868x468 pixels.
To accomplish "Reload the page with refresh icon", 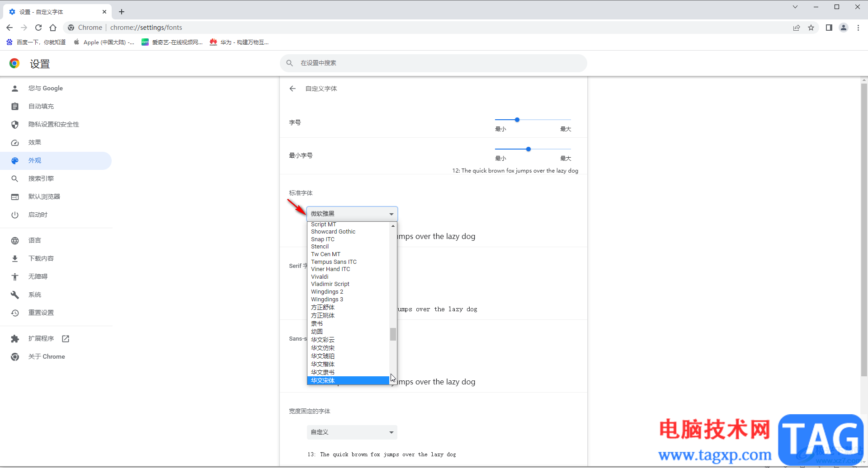I will 38,28.
